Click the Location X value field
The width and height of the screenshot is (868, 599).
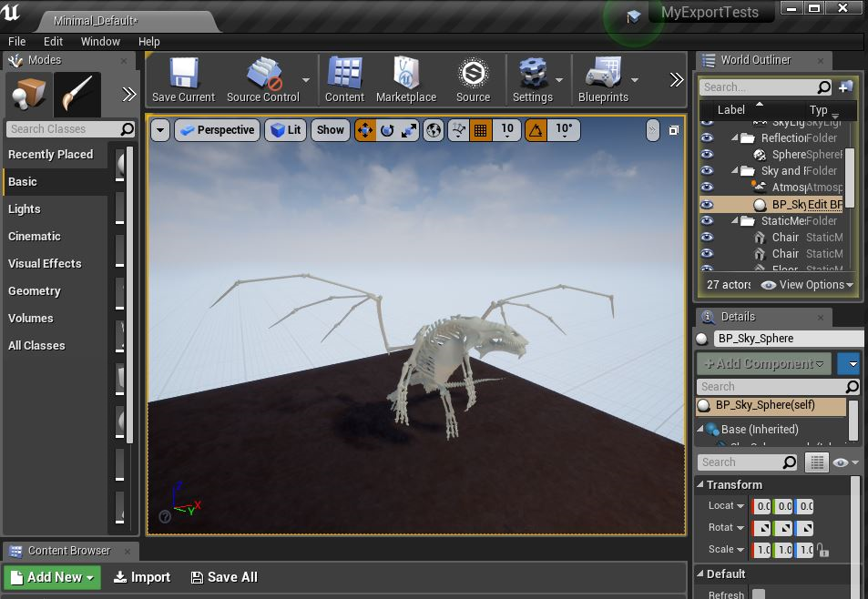point(762,505)
